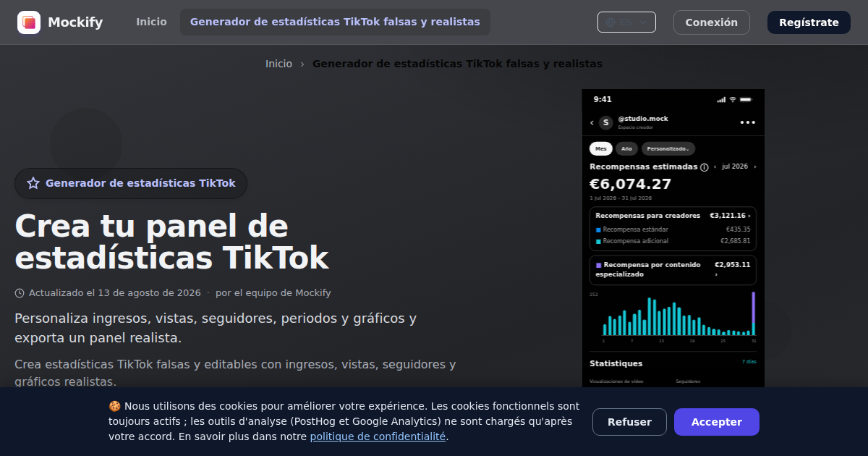Select the Año period tab
This screenshot has width=868, height=456.
tap(626, 148)
